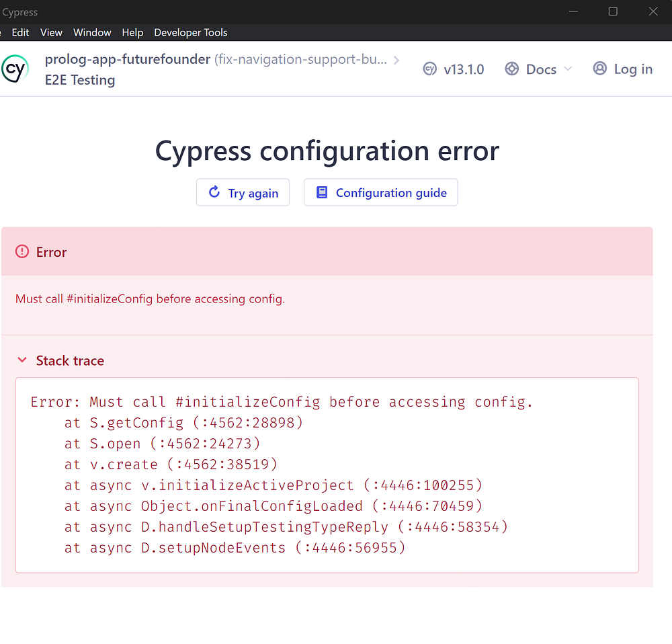The image size is (672, 644).
Task: Maximize the Cypress window
Action: click(x=613, y=11)
